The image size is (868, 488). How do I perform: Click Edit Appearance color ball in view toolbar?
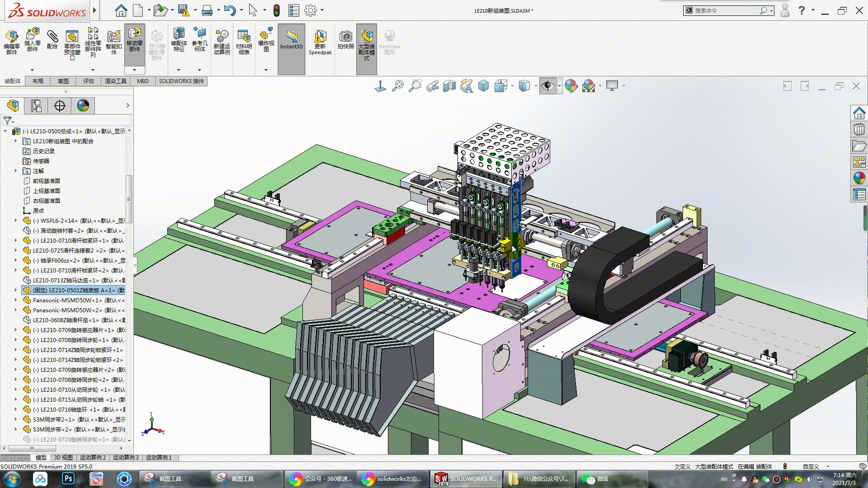(571, 85)
